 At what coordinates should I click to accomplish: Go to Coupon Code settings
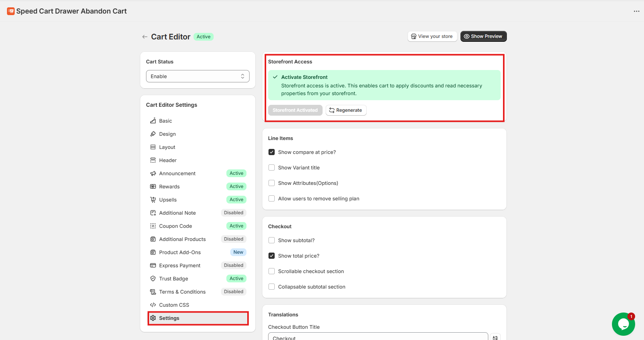coord(175,226)
